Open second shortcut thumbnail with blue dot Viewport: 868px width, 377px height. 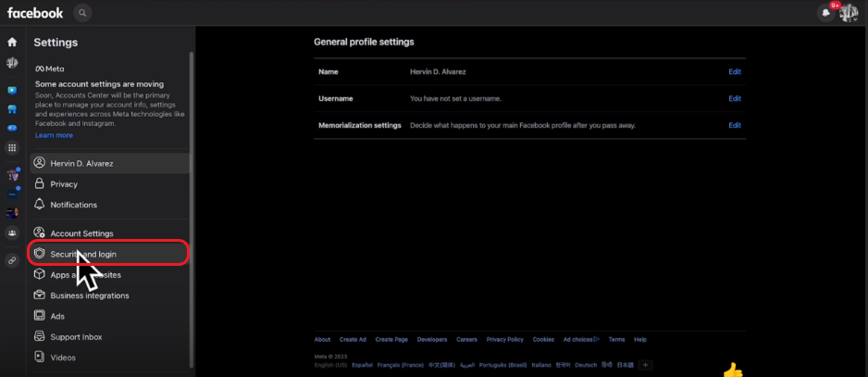pos(12,195)
